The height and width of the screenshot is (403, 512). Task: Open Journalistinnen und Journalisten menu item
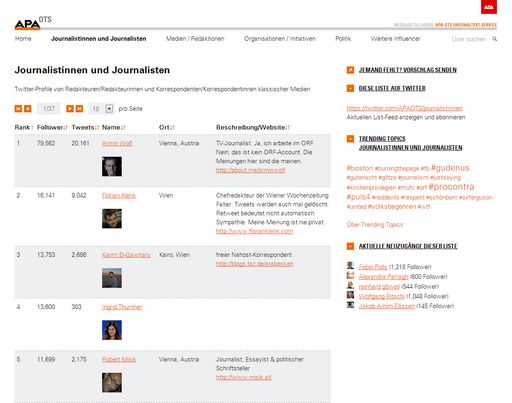coord(99,39)
